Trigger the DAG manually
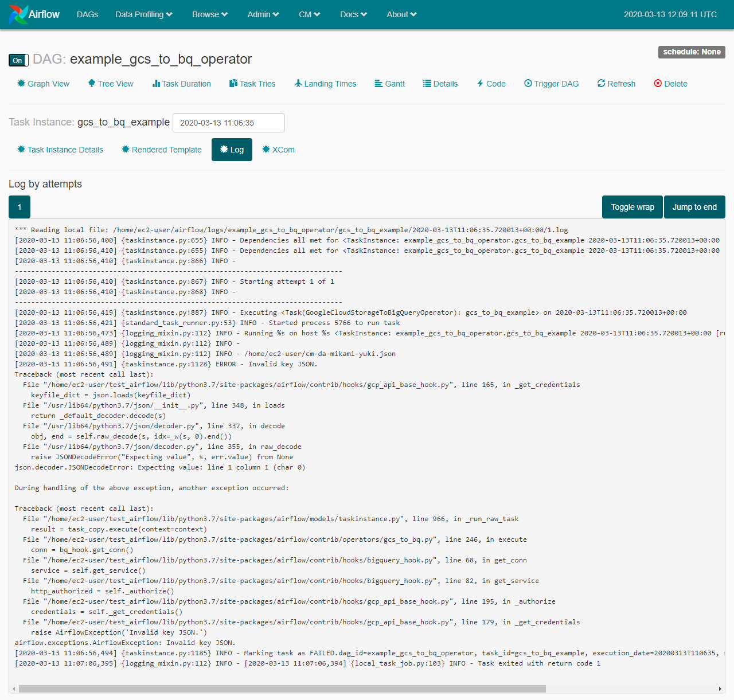This screenshot has height=700, width=734. coord(551,84)
